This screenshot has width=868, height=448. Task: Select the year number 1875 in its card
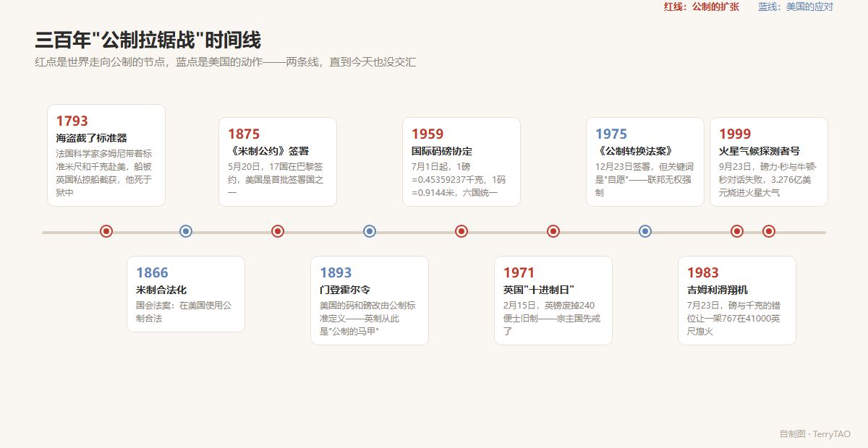(x=244, y=134)
